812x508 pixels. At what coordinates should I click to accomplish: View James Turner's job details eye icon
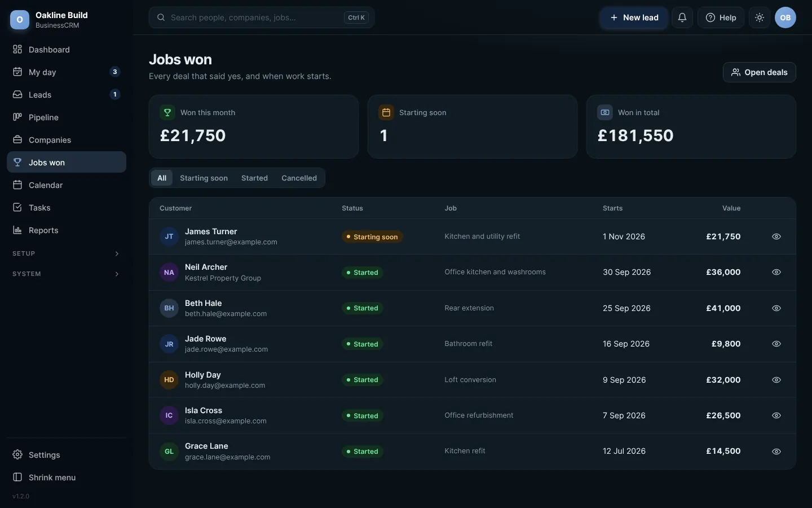coord(776,237)
